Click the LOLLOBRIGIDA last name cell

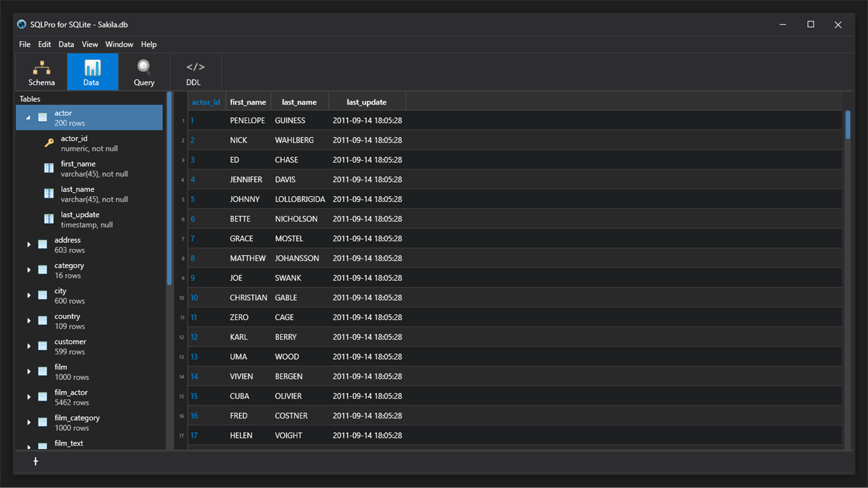tap(300, 199)
